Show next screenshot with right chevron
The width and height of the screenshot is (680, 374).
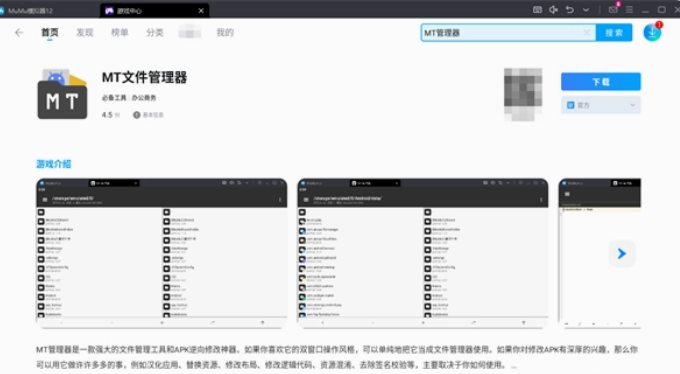[x=621, y=254]
